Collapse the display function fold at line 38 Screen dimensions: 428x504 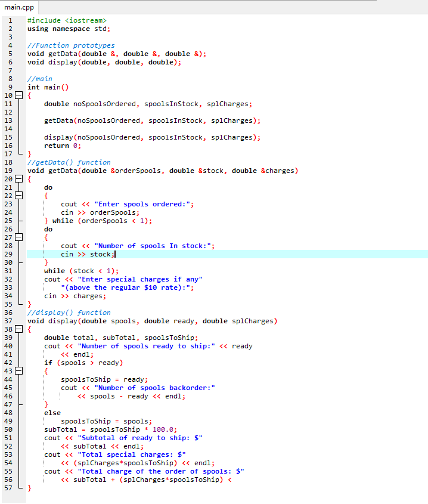(x=19, y=329)
